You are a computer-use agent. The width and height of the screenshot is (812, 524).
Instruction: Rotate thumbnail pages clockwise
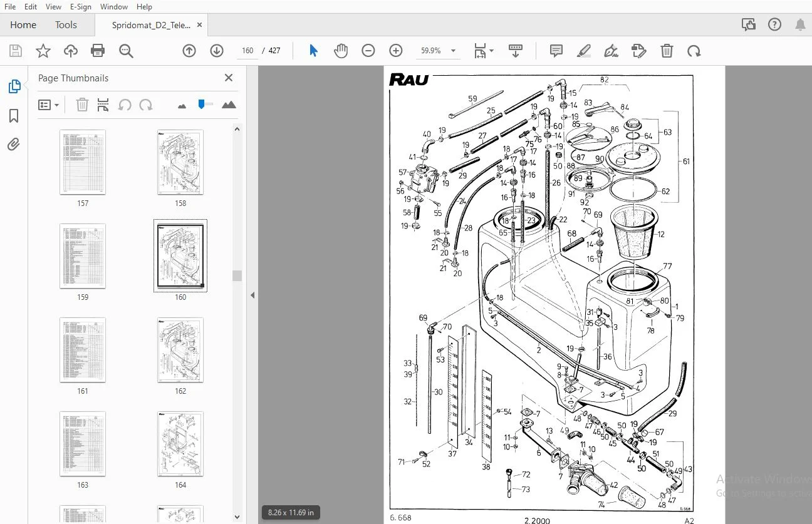pos(146,105)
